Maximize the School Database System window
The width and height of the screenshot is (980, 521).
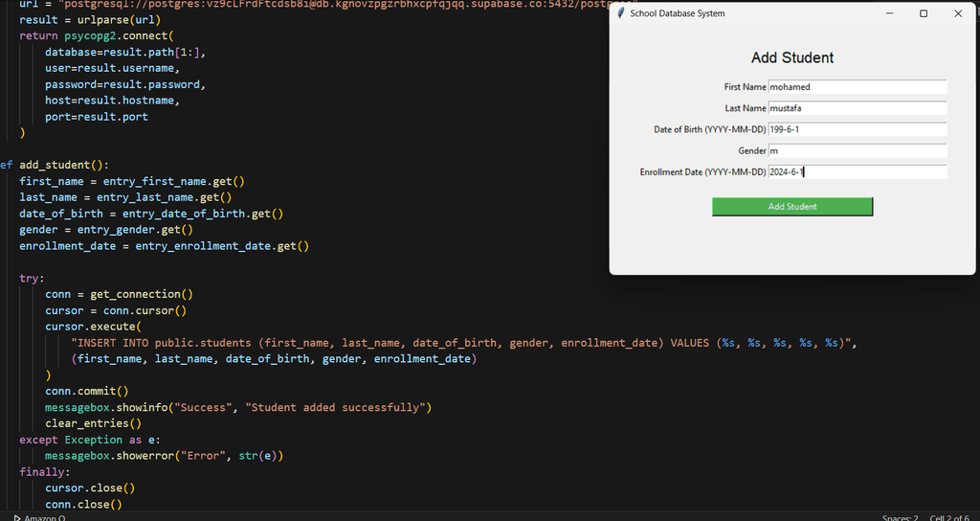(x=924, y=13)
